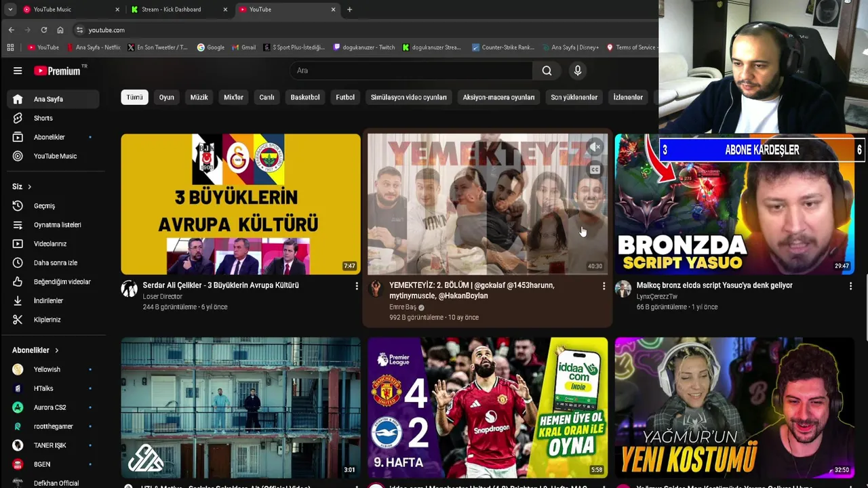The height and width of the screenshot is (488, 868).
Task: Open TANER IŞIK channel subscription
Action: (x=53, y=445)
